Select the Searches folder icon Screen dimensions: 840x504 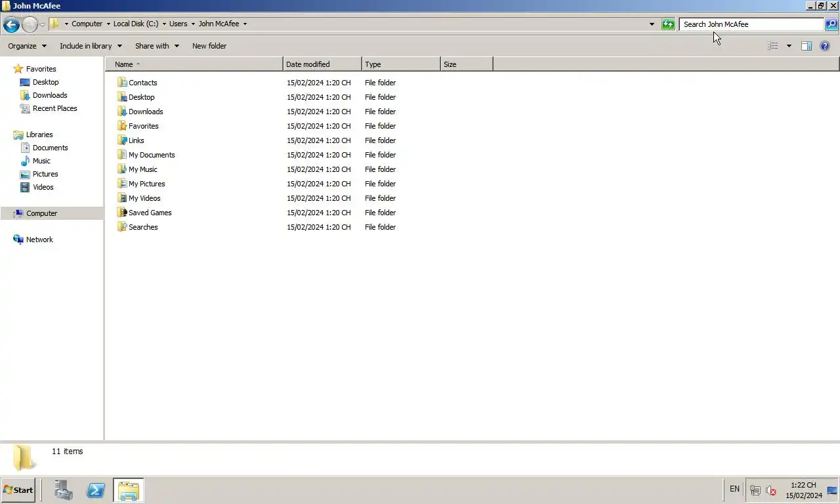121,227
